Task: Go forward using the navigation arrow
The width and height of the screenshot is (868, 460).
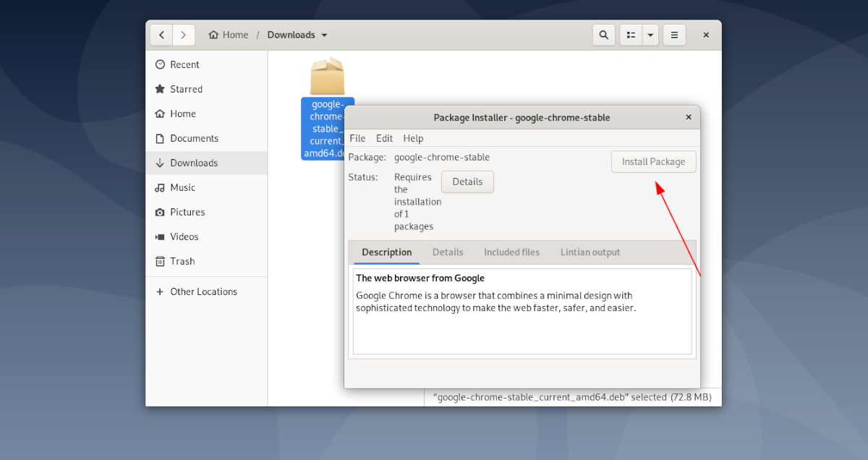Action: [184, 35]
